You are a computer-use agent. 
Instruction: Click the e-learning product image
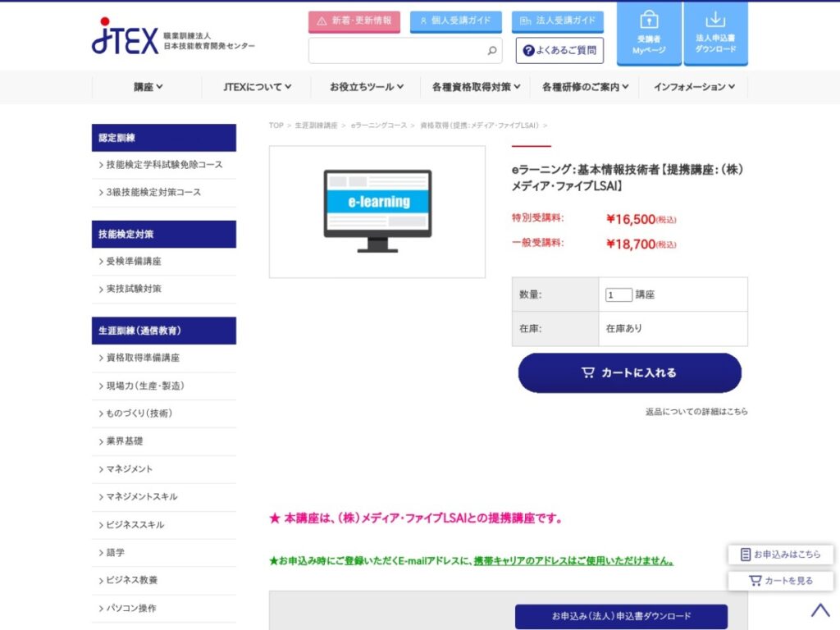[x=377, y=212]
